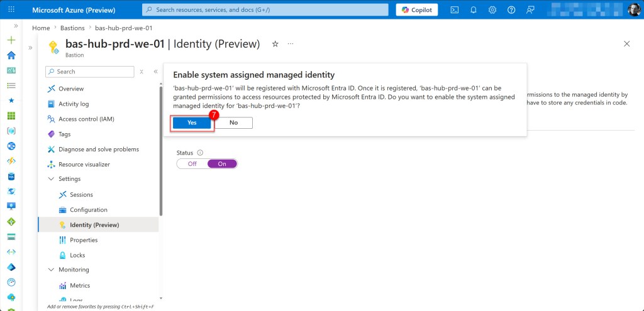Collapse the Settings section in menu

click(x=52, y=179)
